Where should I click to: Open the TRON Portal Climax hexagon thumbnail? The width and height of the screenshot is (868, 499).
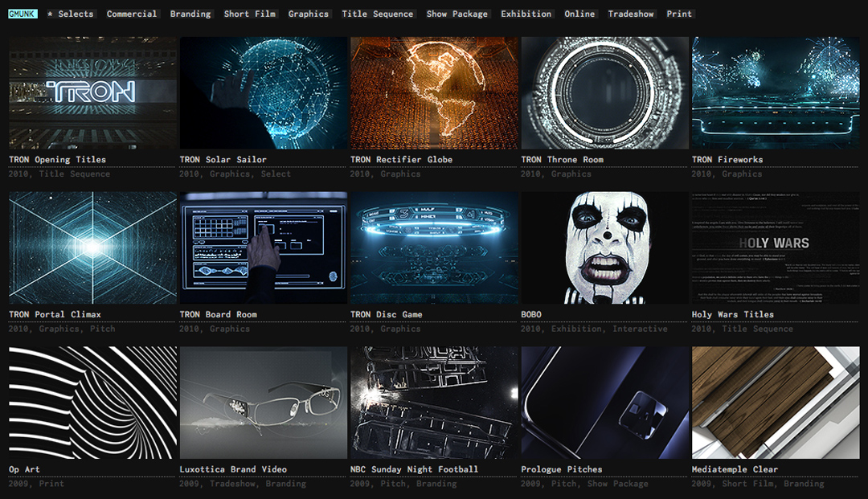tap(92, 247)
